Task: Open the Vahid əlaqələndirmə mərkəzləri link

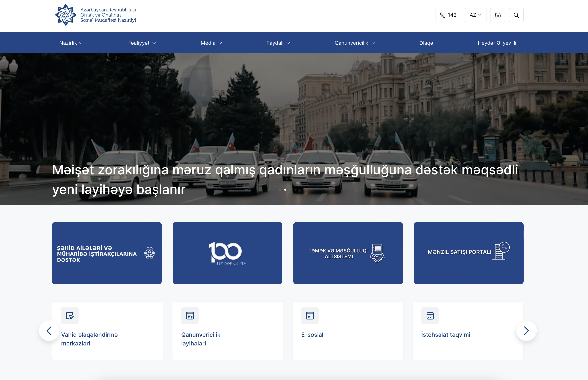Action: (x=89, y=339)
